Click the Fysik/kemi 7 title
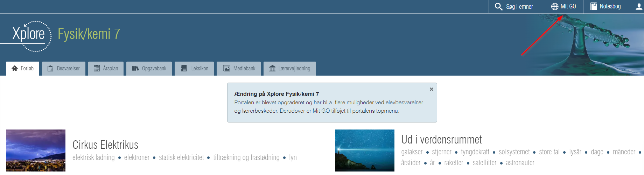644x175 pixels. [x=89, y=34]
